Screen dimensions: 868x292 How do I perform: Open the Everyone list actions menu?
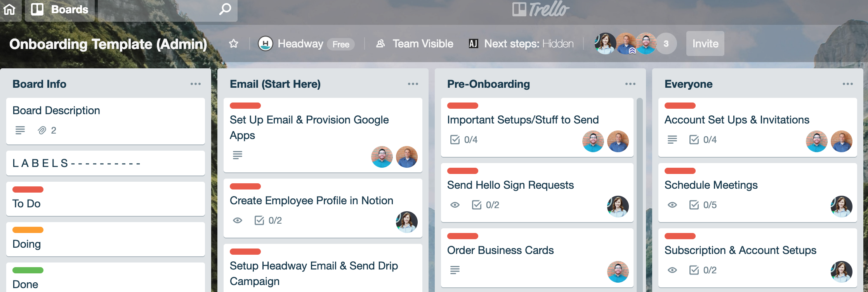click(848, 83)
